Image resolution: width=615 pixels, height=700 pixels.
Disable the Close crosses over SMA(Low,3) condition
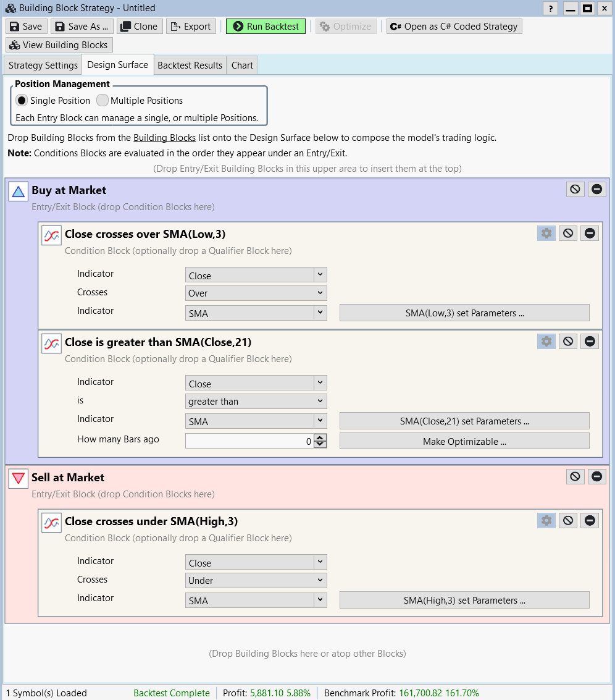click(x=568, y=233)
